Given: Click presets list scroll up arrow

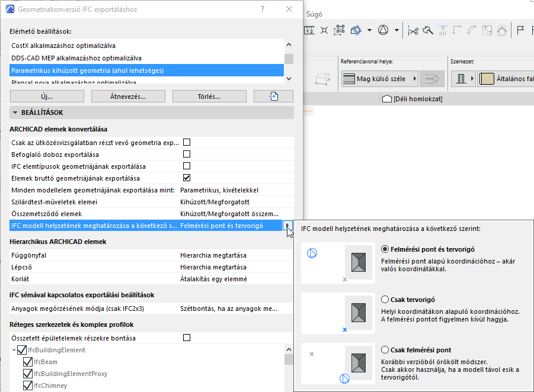Looking at the screenshot, I should (289, 44).
